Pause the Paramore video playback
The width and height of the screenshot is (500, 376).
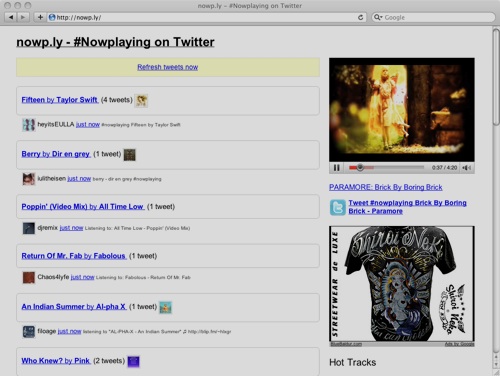coord(337,168)
